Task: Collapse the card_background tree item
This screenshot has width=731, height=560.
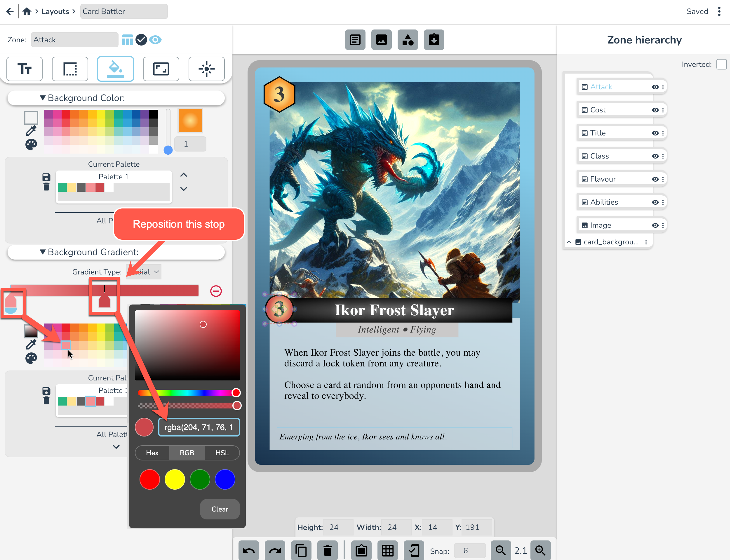Action: pyautogui.click(x=569, y=242)
